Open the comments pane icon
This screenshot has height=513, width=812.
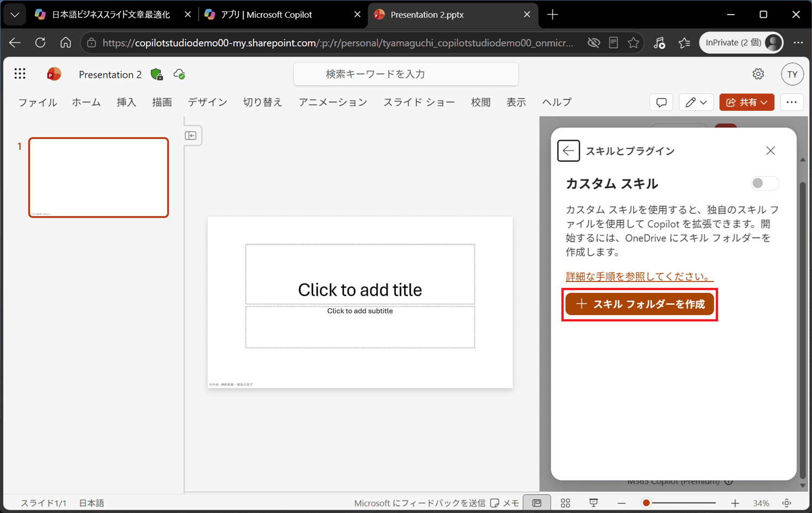click(661, 102)
